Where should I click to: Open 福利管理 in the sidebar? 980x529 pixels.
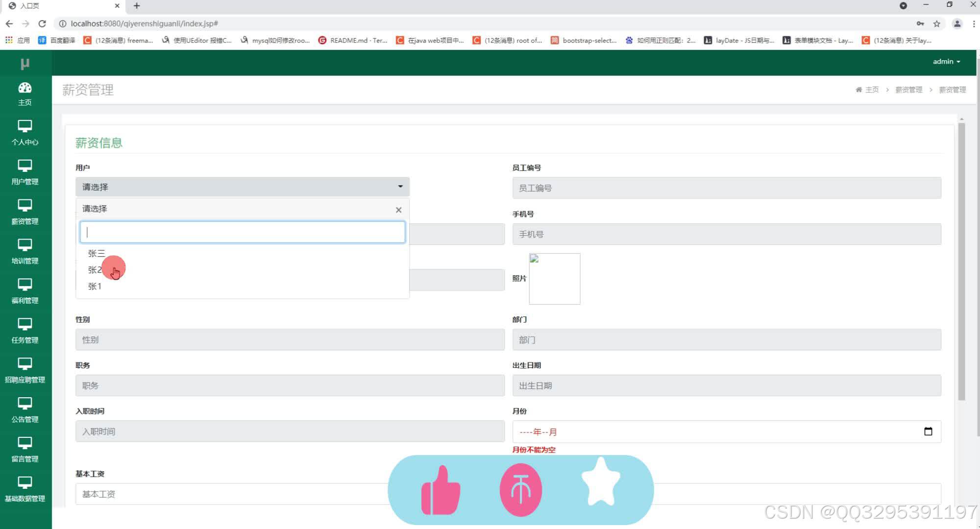pyautogui.click(x=25, y=291)
